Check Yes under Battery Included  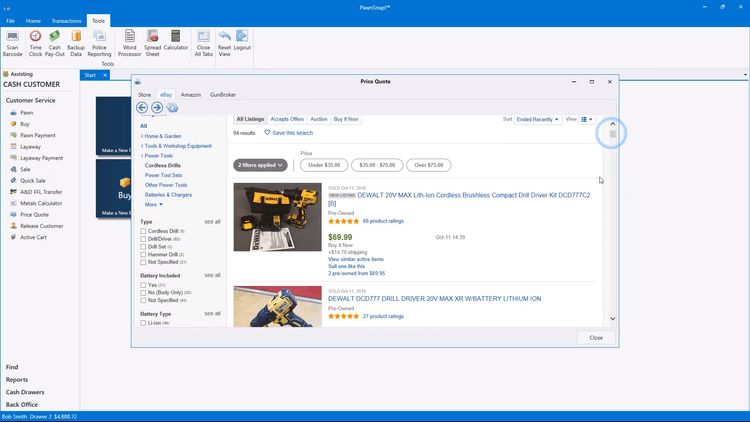pyautogui.click(x=143, y=285)
